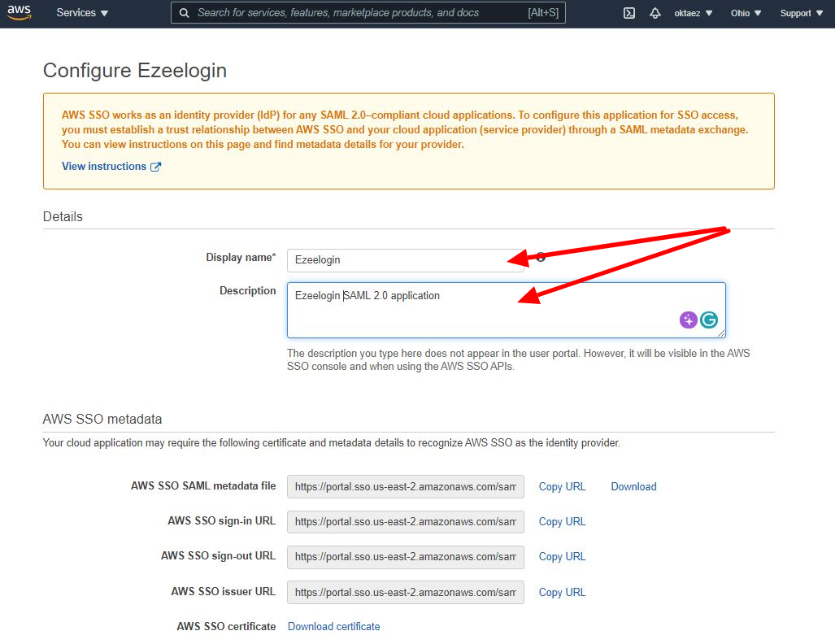Click the Download certificate link
The height and width of the screenshot is (644, 835).
click(x=334, y=626)
